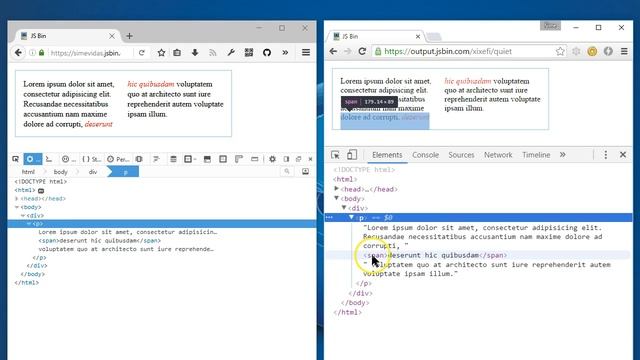This screenshot has width=640, height=360.
Task: Click green padlock in Firefox address bar
Action: click(42, 53)
